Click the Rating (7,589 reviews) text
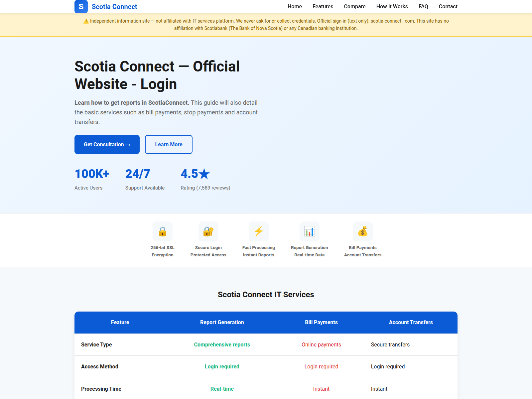The height and width of the screenshot is (399, 532). coord(205,188)
